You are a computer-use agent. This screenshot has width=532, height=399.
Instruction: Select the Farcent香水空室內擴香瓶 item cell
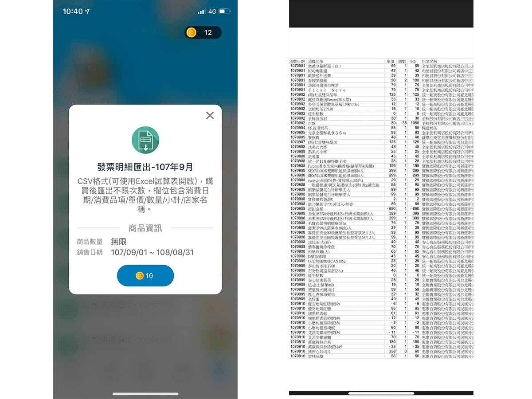point(341,166)
